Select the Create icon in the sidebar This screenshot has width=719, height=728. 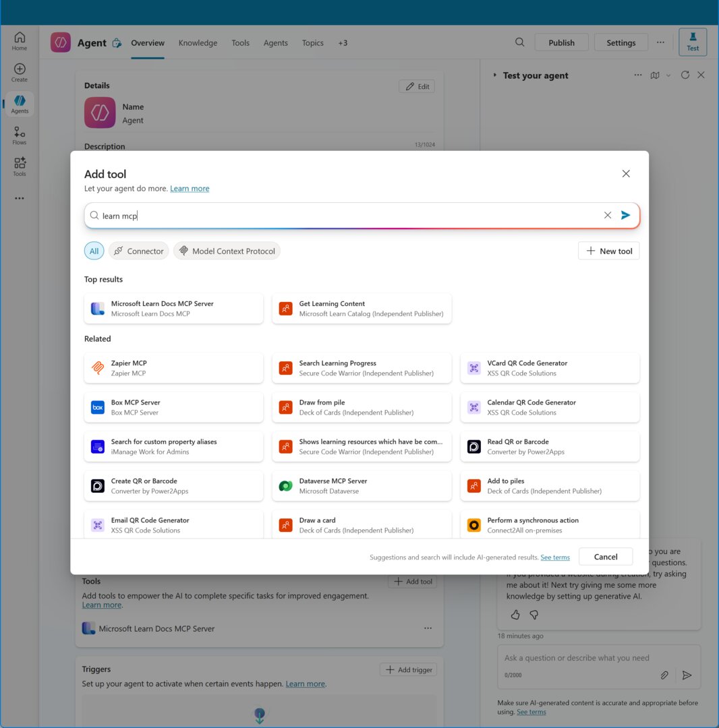pyautogui.click(x=19, y=71)
